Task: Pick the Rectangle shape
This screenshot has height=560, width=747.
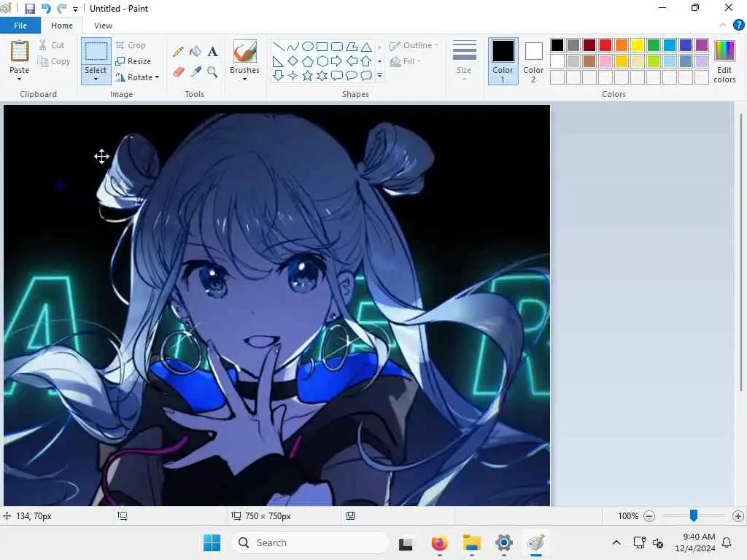Action: [322, 46]
